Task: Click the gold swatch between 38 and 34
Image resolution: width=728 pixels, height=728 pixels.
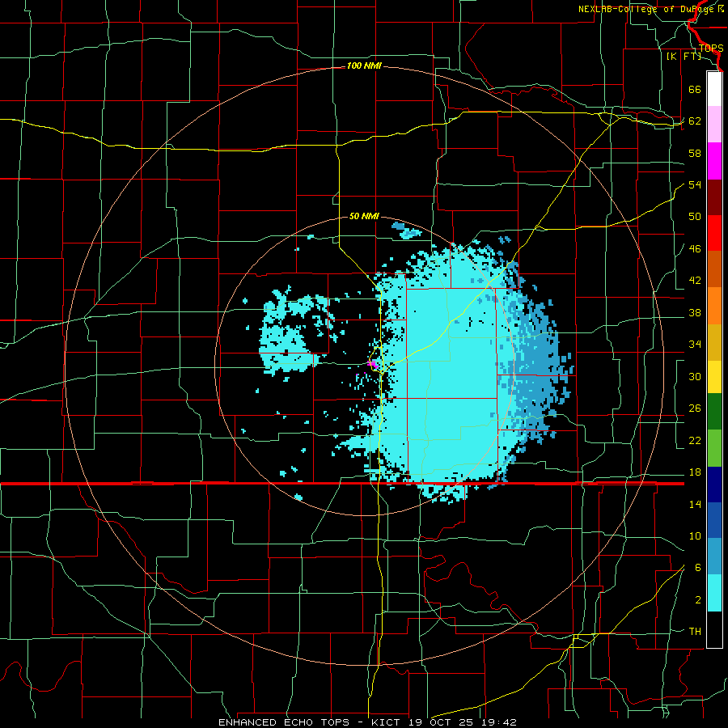Action: [x=714, y=342]
